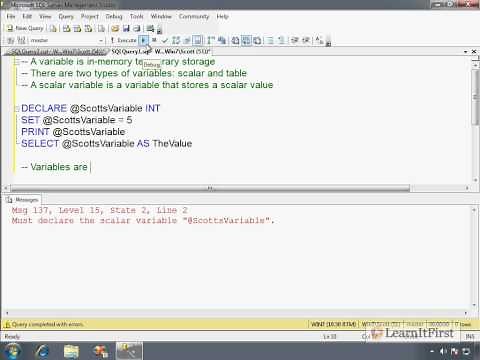Screen dimensions: 480x360
Task: Click the Cancel Executing Query stop icon
Action: point(154,40)
